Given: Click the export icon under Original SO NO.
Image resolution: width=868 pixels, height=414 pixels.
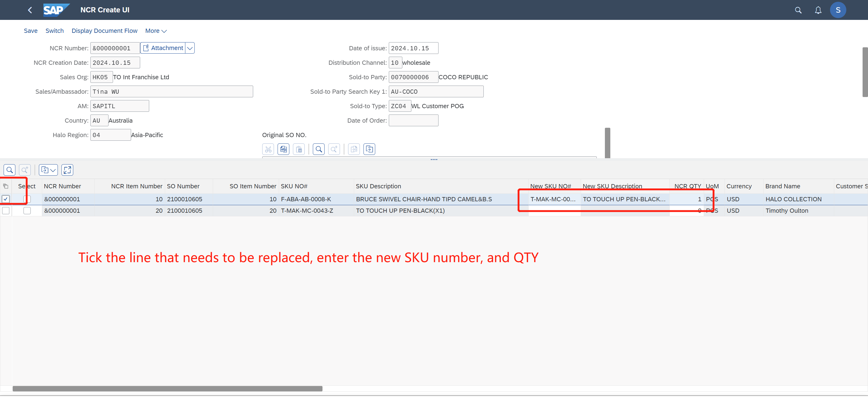Looking at the screenshot, I should (369, 149).
